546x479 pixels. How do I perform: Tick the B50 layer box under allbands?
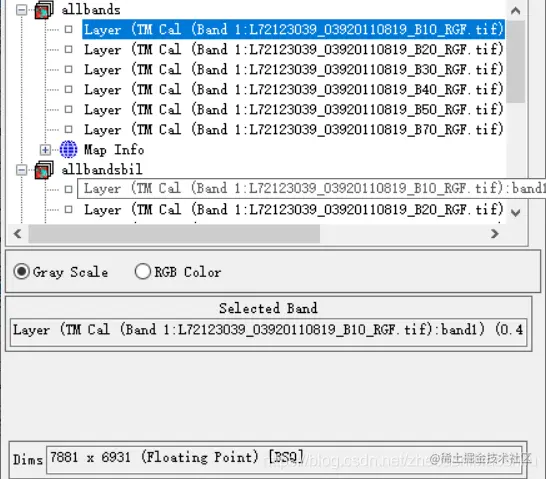tap(69, 109)
